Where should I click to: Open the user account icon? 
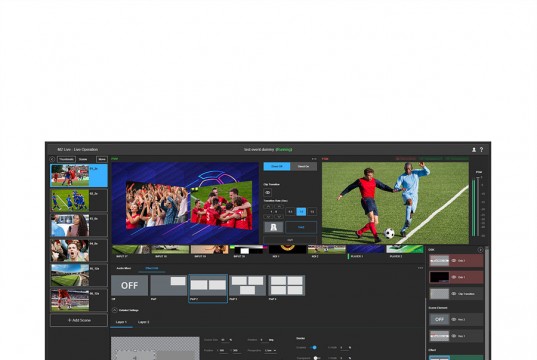point(474,150)
